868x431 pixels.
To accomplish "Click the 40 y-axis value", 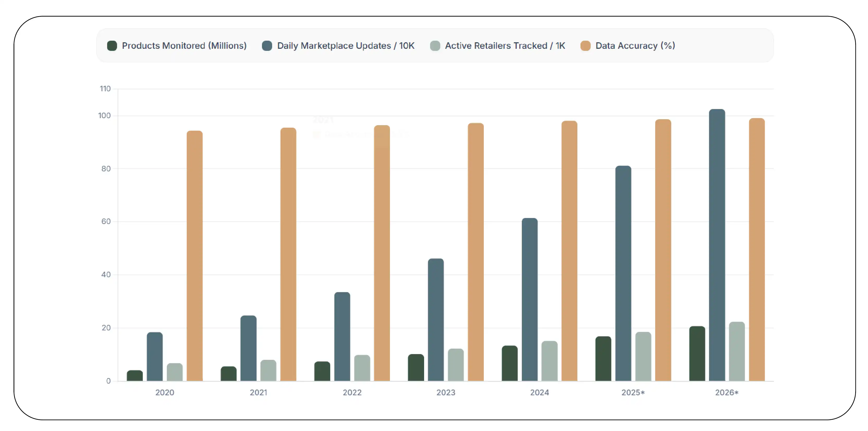I will (x=106, y=275).
